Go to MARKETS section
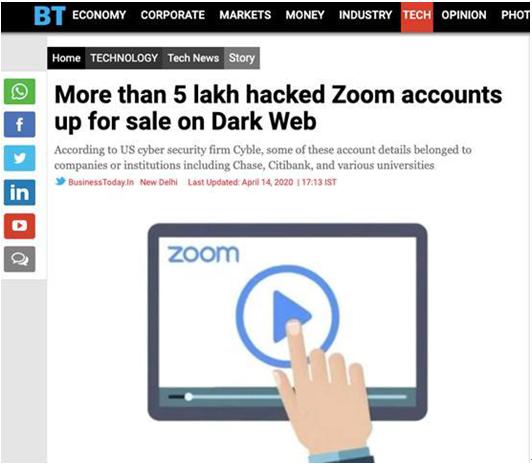This screenshot has height=468, width=532. point(245,15)
